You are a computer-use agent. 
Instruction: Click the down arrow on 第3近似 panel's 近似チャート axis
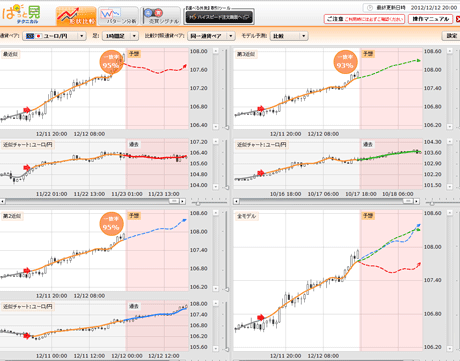click(x=450, y=186)
